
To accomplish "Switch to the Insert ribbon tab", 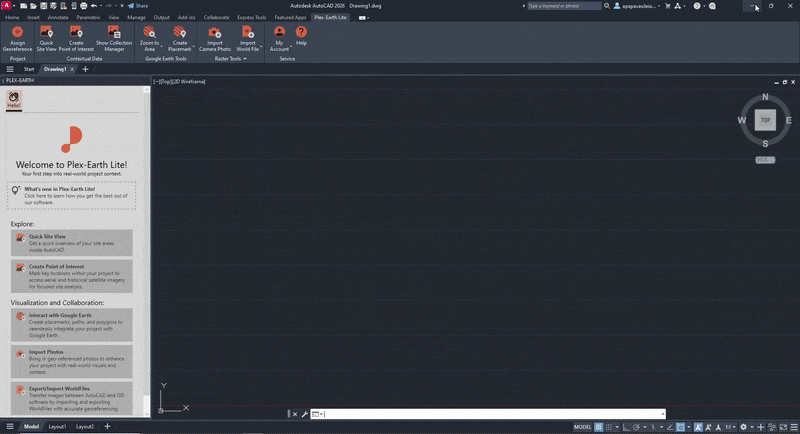I will pyautogui.click(x=33, y=17).
